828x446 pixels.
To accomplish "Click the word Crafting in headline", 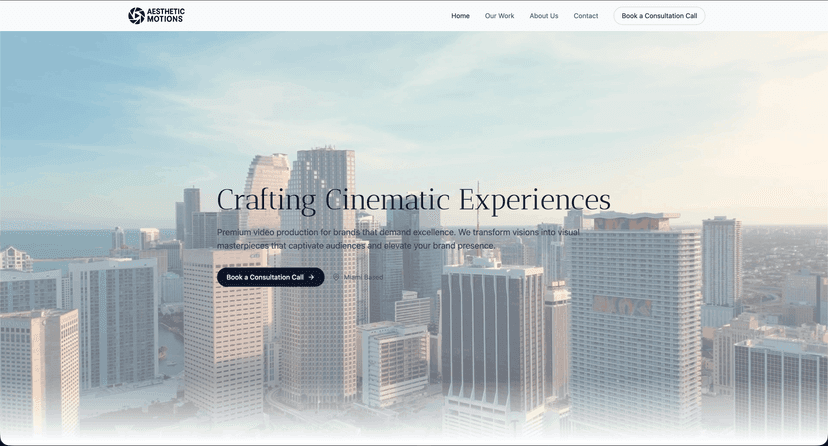I will point(267,199).
